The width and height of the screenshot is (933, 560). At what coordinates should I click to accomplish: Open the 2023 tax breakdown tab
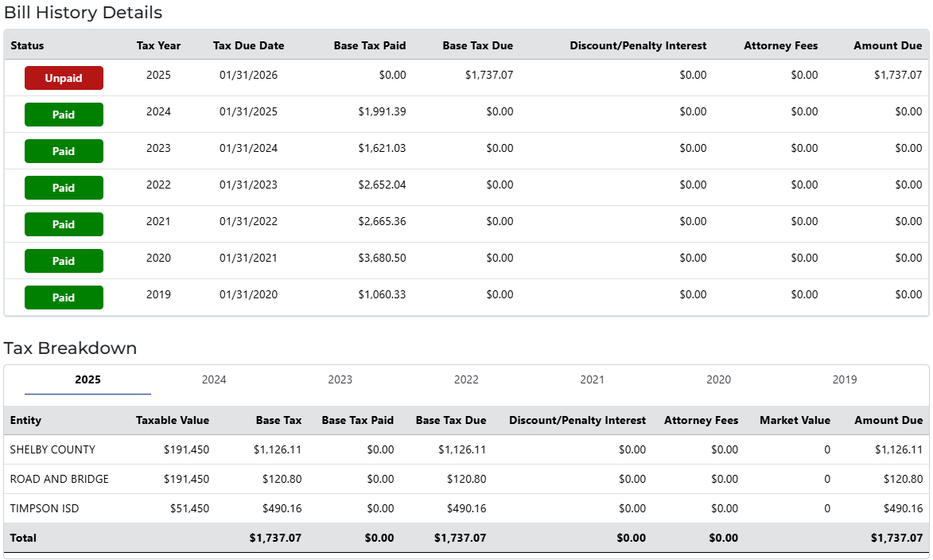[x=340, y=379]
